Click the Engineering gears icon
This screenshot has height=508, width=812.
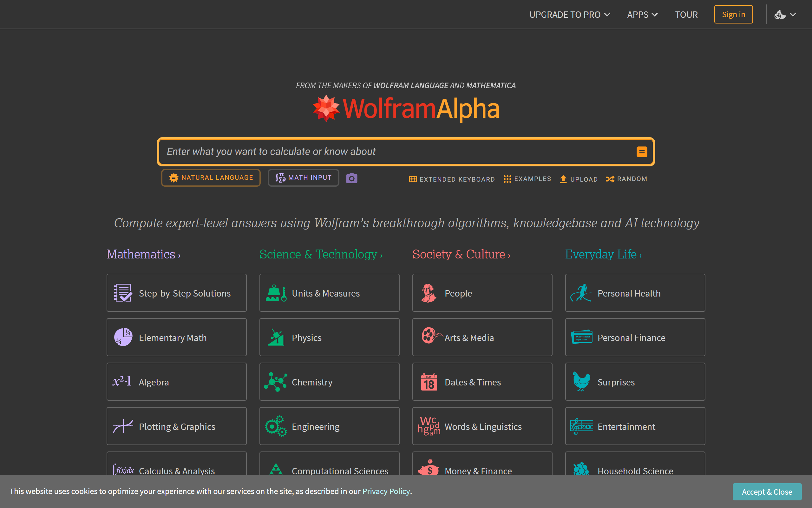point(276,426)
